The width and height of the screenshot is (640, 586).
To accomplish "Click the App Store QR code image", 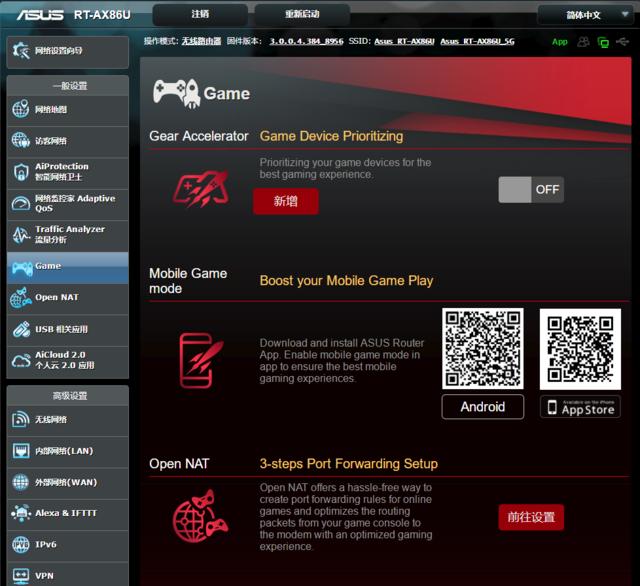I will pos(580,349).
